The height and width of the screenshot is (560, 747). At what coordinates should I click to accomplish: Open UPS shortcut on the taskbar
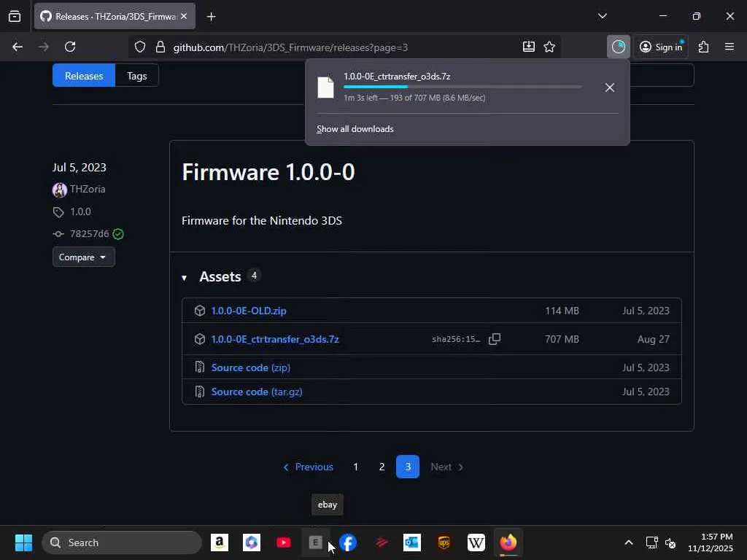(444, 542)
